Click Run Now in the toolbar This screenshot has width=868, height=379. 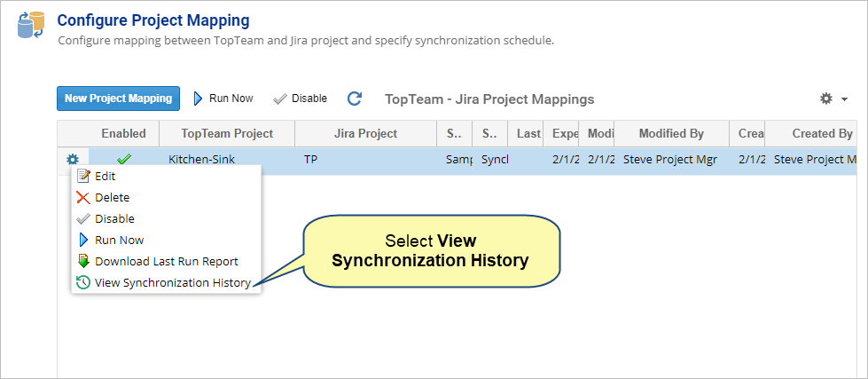tap(223, 99)
